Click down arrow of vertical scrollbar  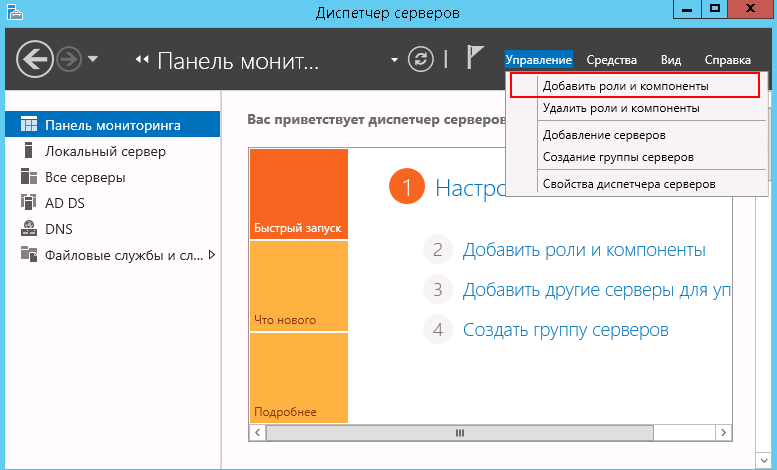(x=764, y=461)
